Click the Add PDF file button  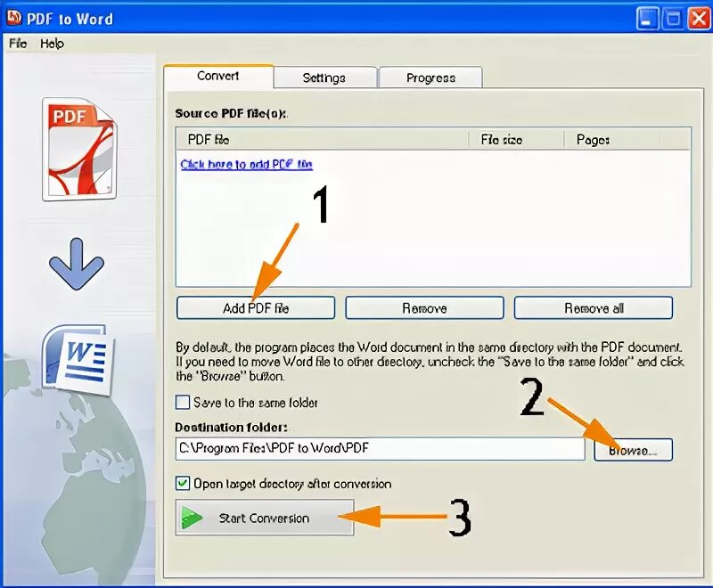click(x=256, y=308)
